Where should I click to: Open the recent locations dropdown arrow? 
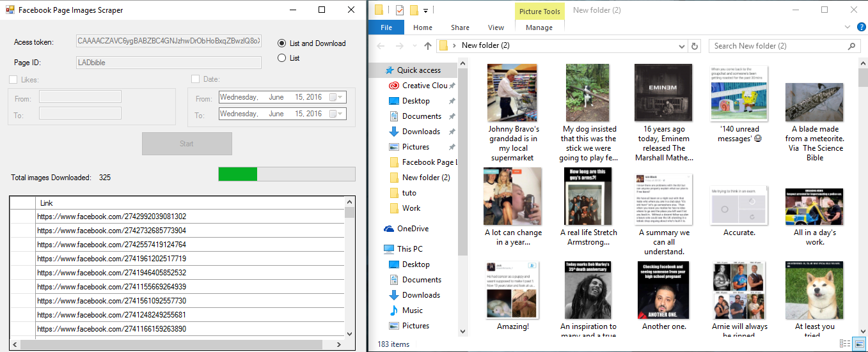tap(414, 46)
